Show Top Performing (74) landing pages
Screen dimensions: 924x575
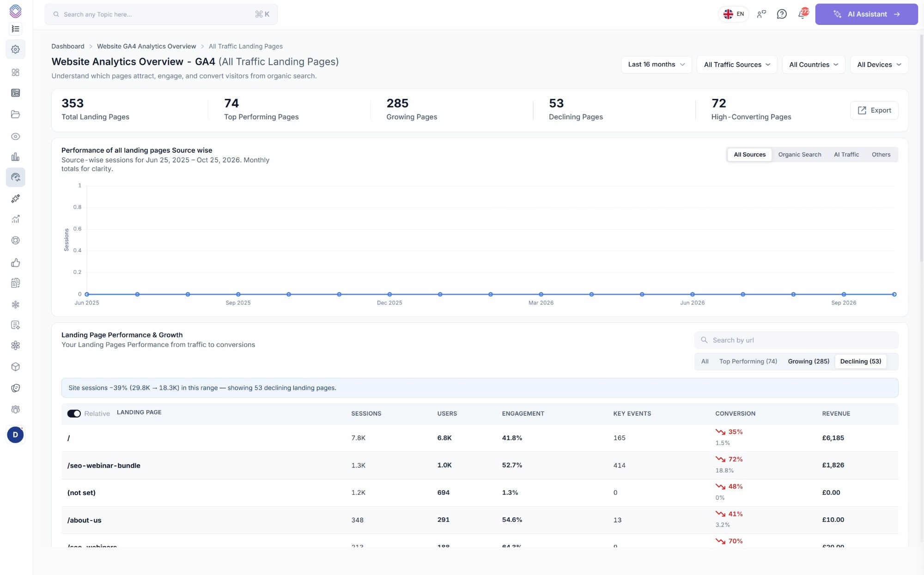(x=748, y=362)
